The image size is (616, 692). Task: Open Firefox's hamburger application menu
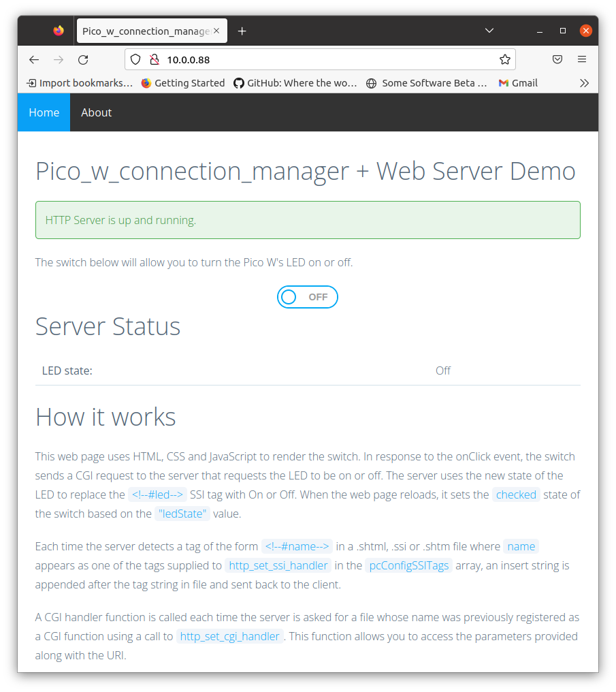click(x=582, y=59)
